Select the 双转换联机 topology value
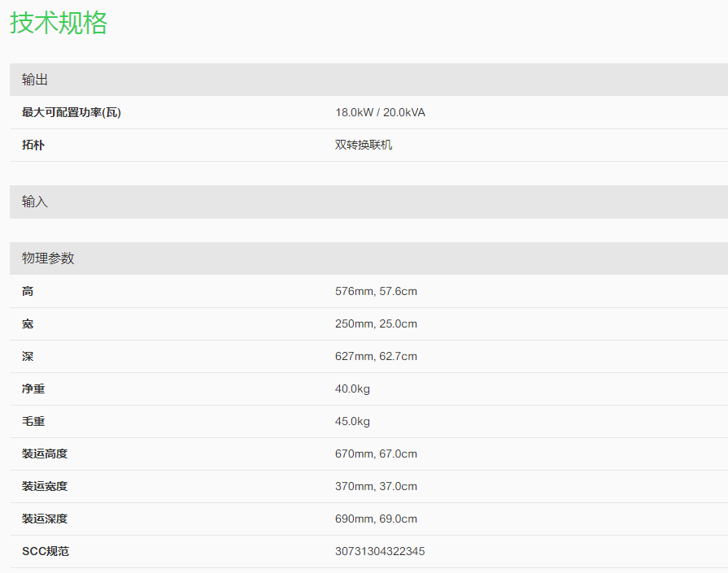The height and width of the screenshot is (573, 728). click(364, 145)
